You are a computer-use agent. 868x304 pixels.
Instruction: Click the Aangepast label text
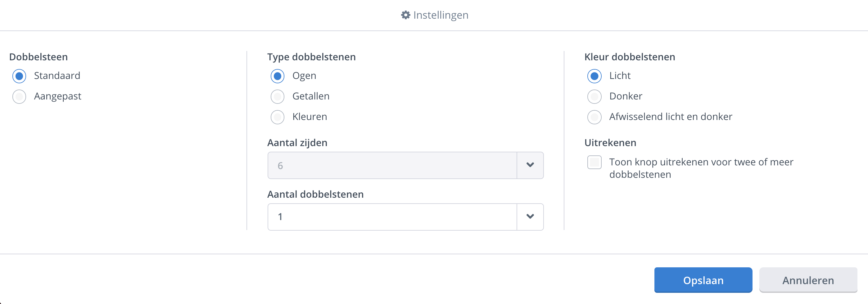tap(58, 96)
